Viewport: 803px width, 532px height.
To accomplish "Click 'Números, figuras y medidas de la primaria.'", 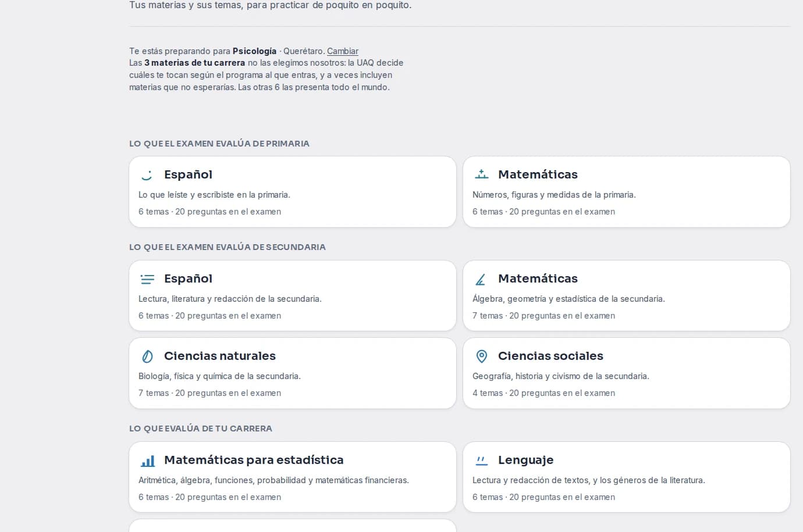I will [x=554, y=195].
